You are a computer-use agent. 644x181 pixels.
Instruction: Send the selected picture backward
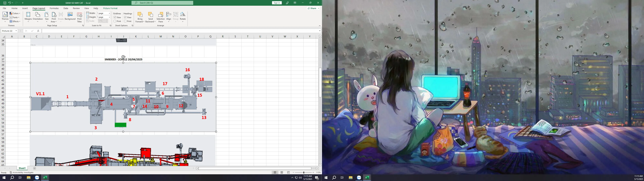point(150,17)
